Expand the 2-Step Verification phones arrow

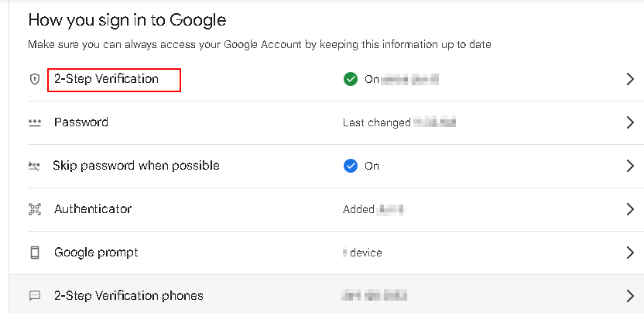(629, 296)
